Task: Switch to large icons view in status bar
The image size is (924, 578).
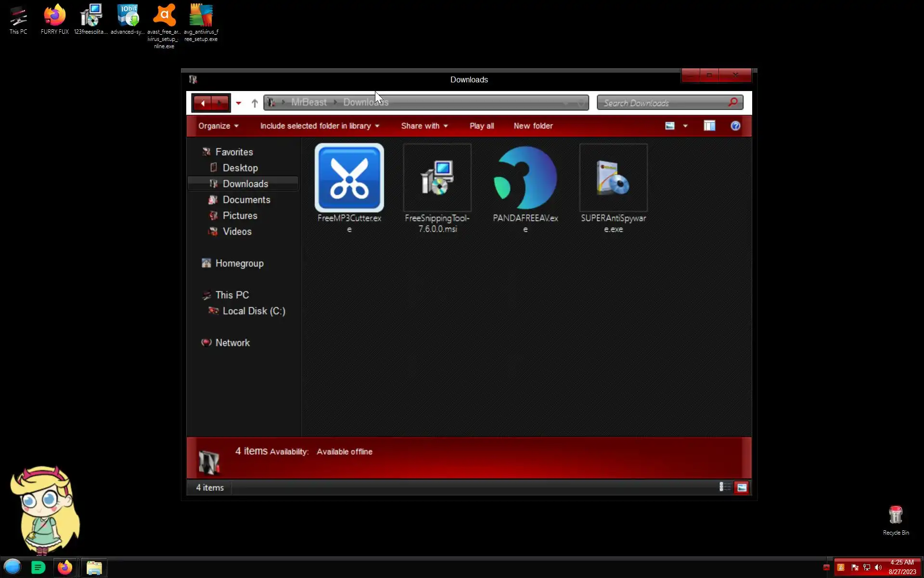Action: 741,487
